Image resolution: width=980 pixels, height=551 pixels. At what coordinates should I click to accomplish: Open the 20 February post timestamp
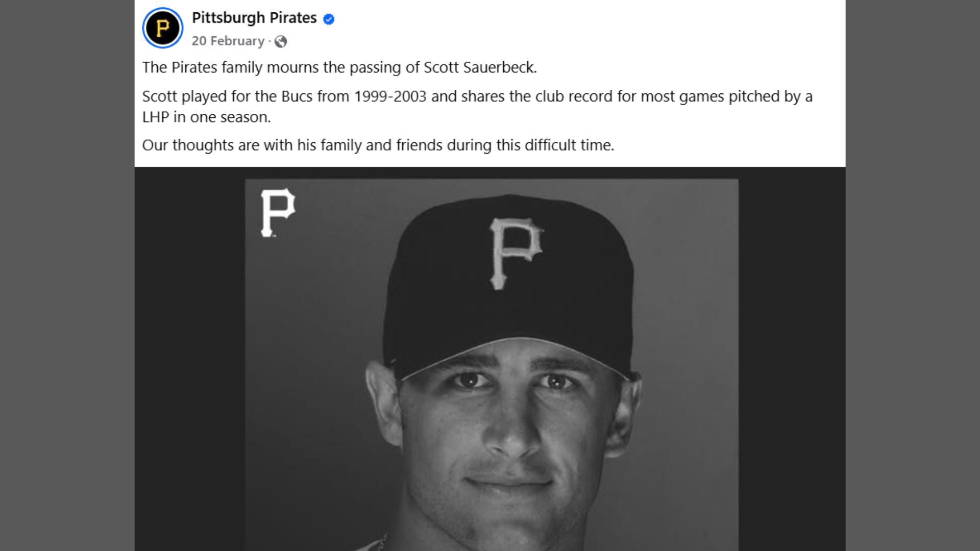click(228, 41)
